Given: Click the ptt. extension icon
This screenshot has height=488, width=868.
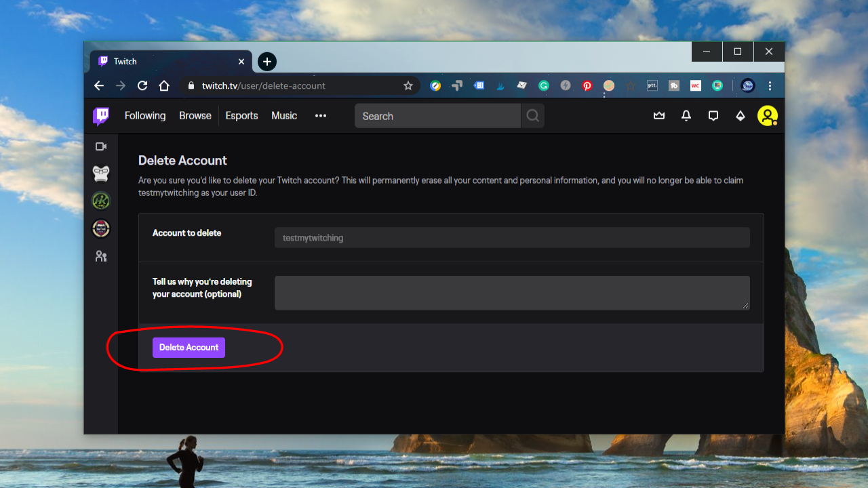Looking at the screenshot, I should (x=652, y=86).
